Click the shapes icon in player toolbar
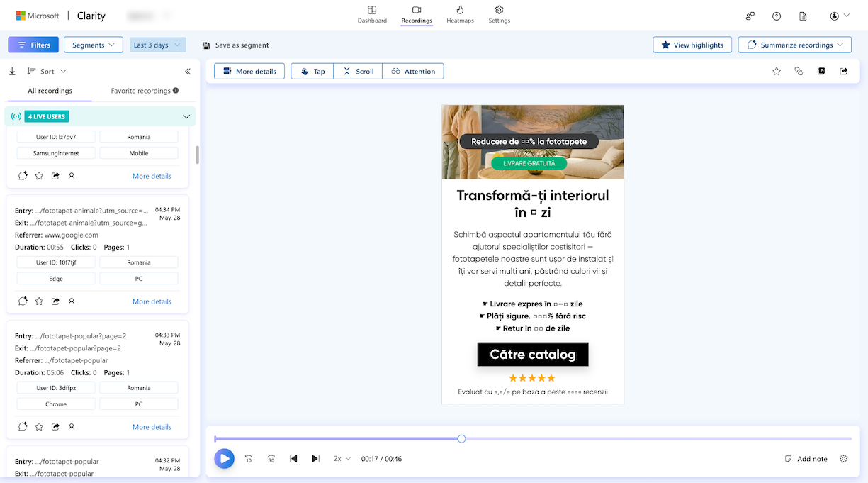Image resolution: width=868 pixels, height=483 pixels. click(799, 71)
